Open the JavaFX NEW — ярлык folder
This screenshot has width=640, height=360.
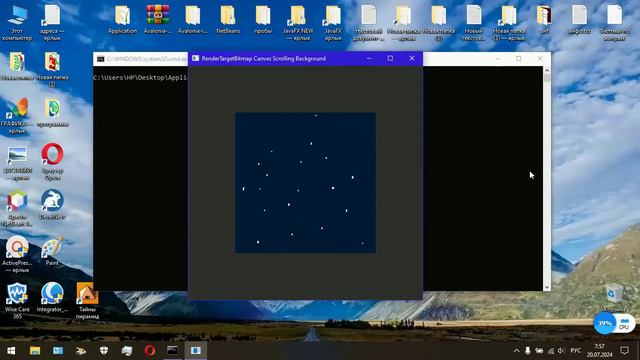click(298, 23)
